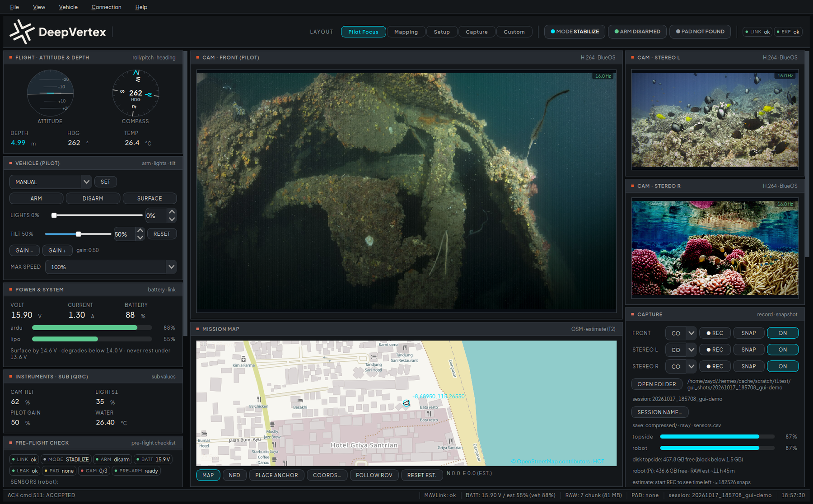Snap a FRONT camera snapshot

click(x=748, y=333)
